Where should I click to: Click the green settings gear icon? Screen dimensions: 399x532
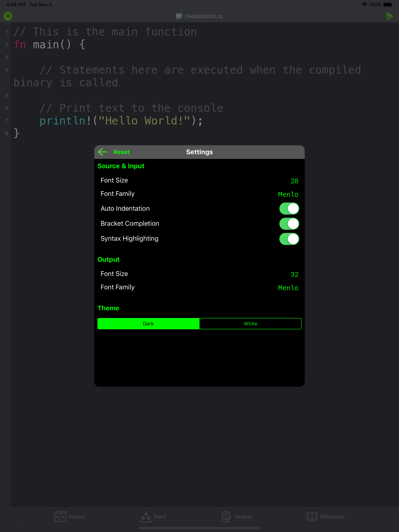pos(8,16)
